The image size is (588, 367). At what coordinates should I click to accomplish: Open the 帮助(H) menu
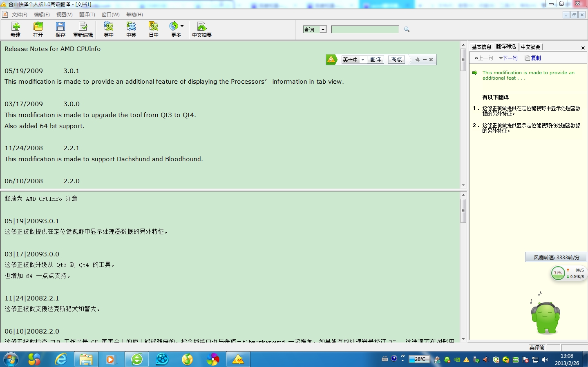[134, 15]
